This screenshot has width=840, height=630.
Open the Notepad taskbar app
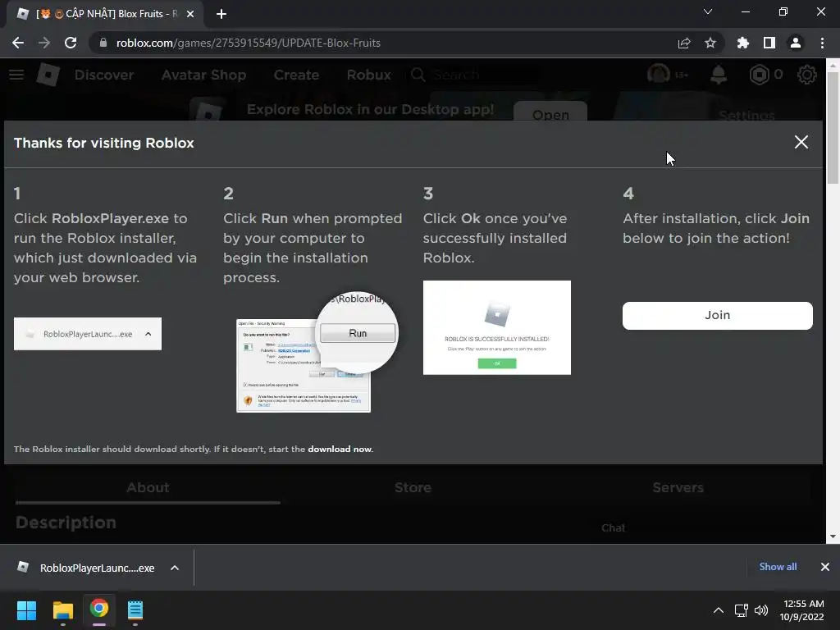click(135, 610)
